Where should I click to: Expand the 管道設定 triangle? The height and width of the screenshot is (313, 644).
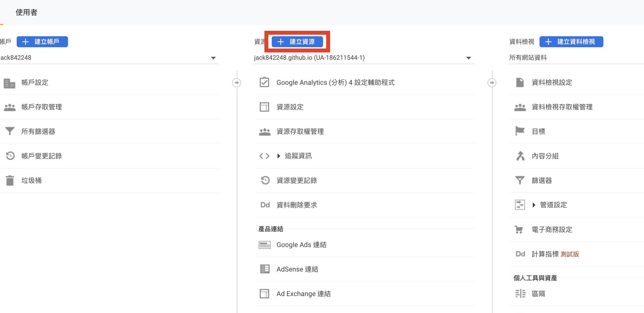point(534,205)
